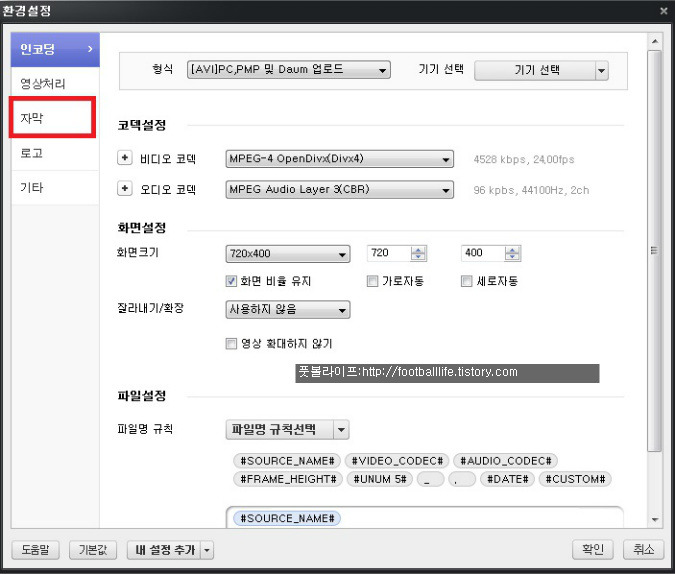The width and height of the screenshot is (675, 574).
Task: Expand the 오디오 코덱 plus button
Action: pos(124,188)
